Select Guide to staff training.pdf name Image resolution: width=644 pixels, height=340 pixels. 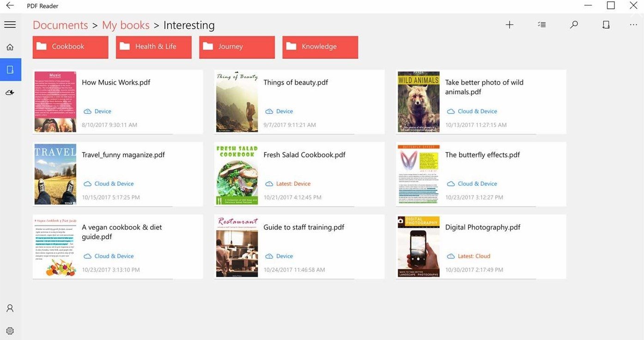tap(304, 227)
